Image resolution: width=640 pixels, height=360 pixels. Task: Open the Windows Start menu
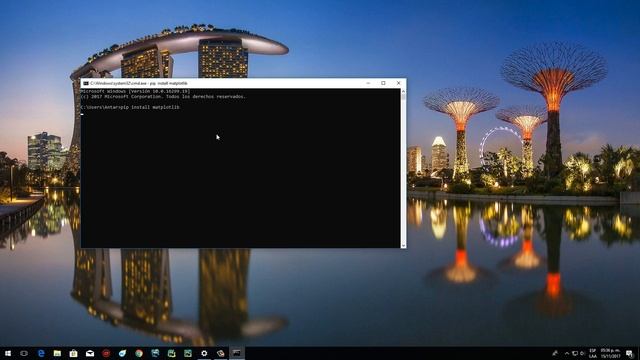tap(8, 353)
